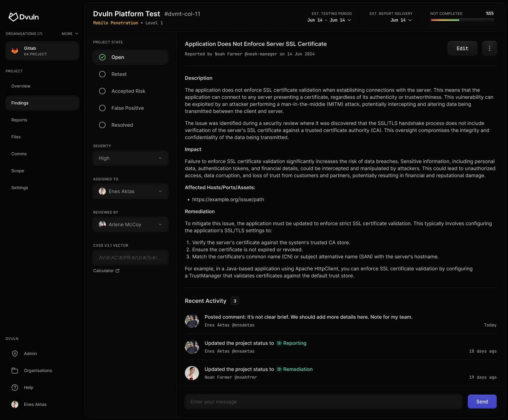Click the message input field
Viewport: 508px width, 420px height.
323,402
